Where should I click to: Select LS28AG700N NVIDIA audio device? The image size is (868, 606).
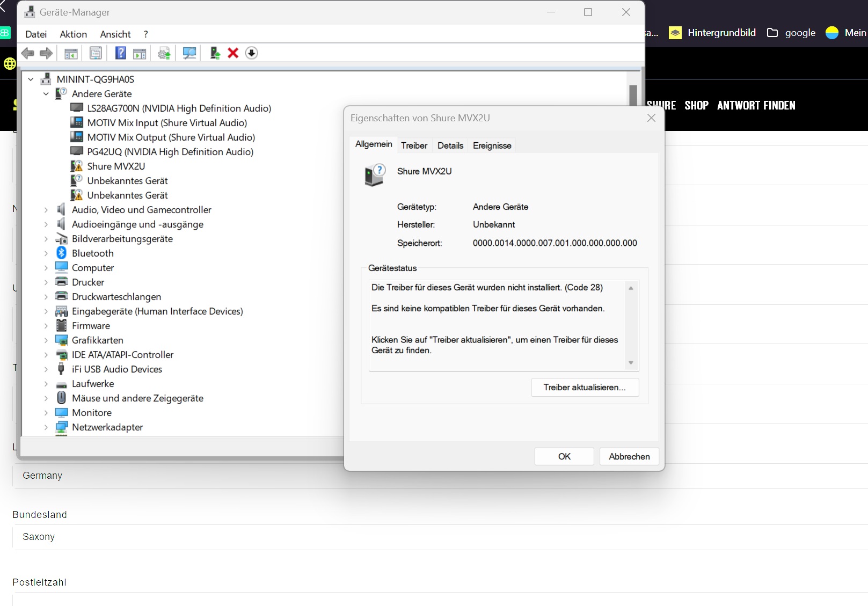click(x=179, y=108)
